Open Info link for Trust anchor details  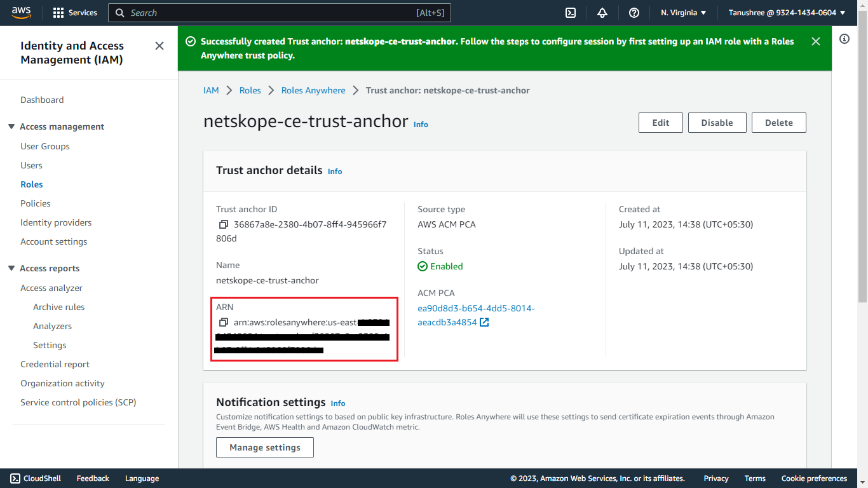coord(335,172)
